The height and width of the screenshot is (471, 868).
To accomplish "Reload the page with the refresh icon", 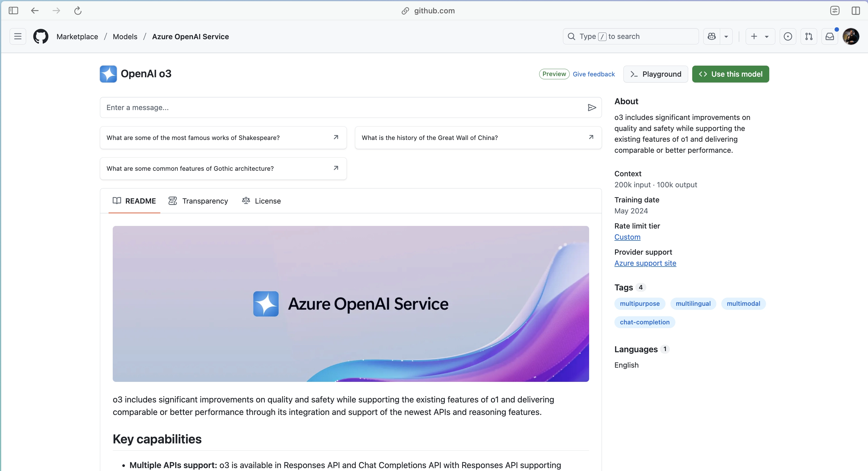I will click(78, 10).
